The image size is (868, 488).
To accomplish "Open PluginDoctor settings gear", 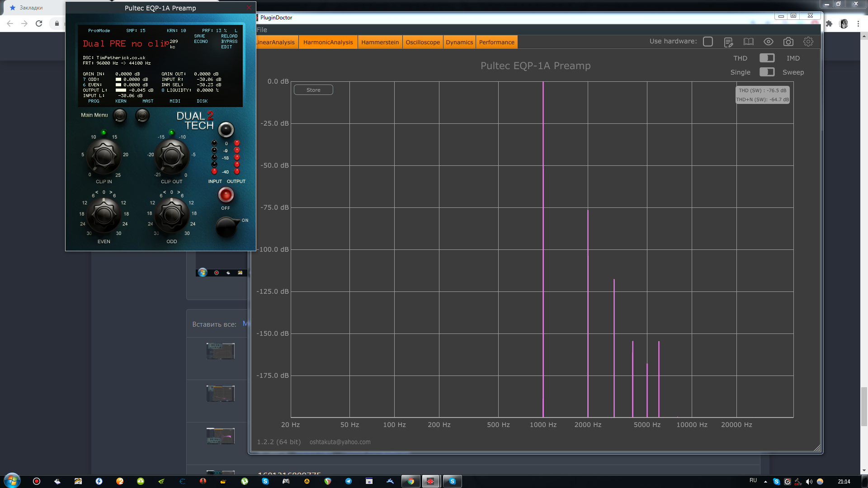I will 808,42.
